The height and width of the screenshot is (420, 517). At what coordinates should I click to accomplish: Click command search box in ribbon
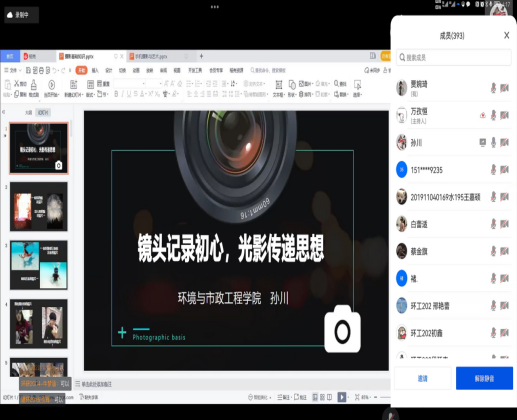point(268,70)
